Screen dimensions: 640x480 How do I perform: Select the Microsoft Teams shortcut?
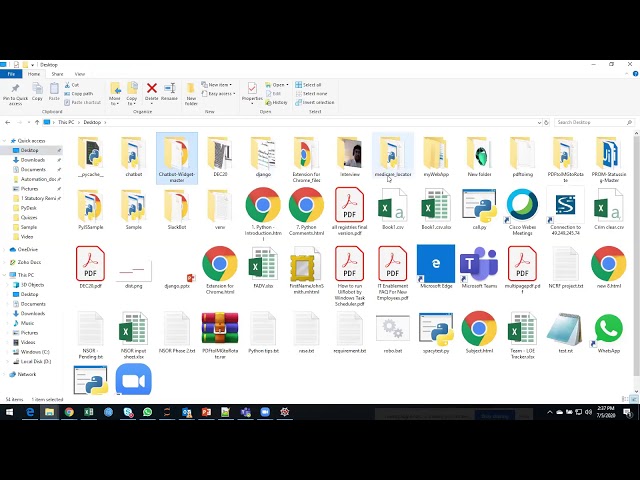(479, 267)
